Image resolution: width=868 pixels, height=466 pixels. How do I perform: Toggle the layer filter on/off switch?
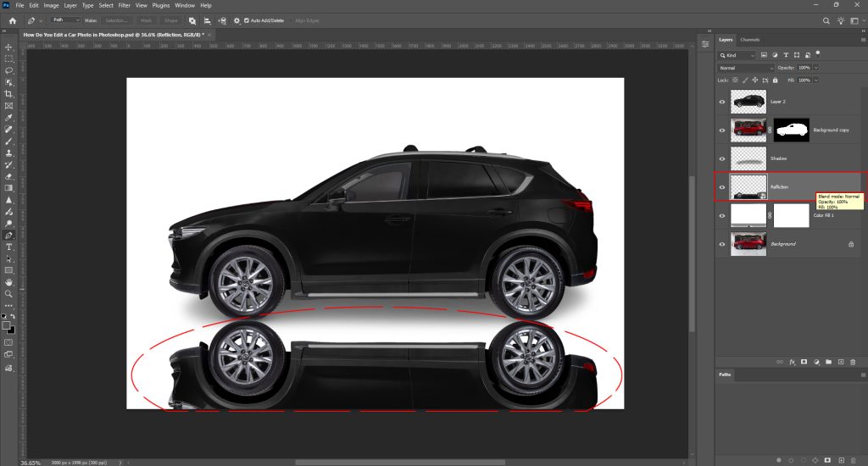[818, 53]
